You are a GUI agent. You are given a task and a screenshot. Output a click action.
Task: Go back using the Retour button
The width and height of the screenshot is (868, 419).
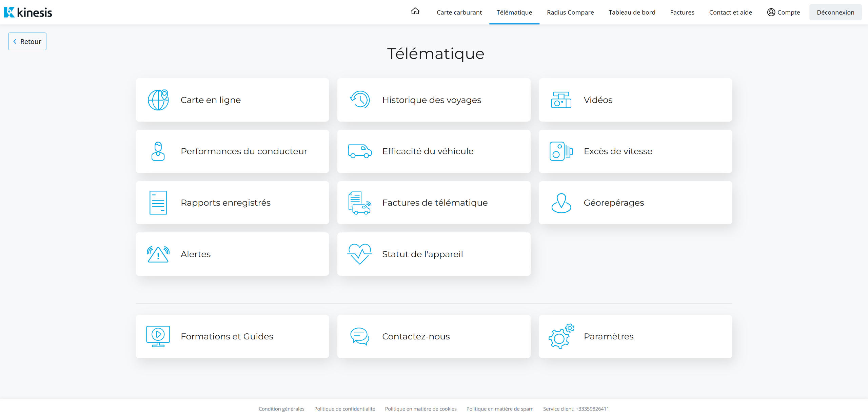point(27,41)
